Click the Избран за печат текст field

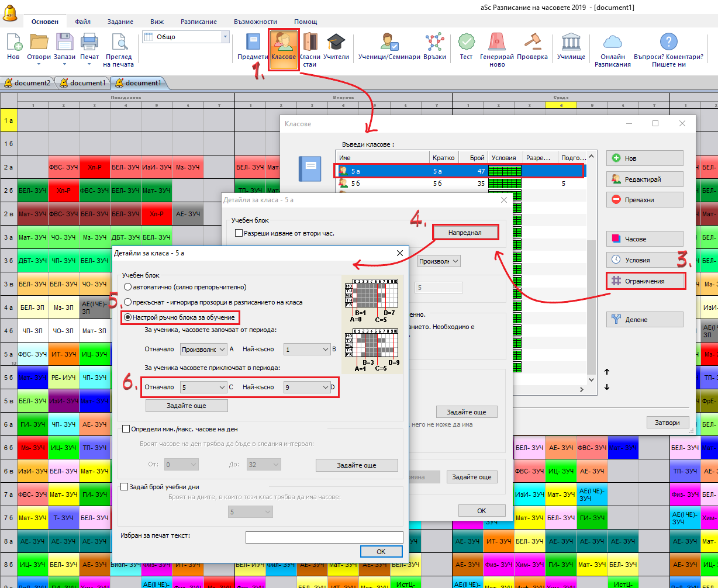tap(324, 537)
